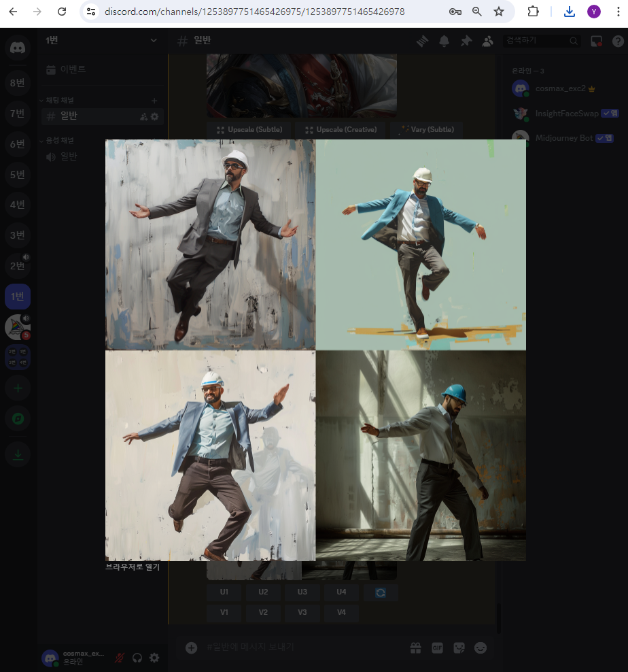Open the server folder icon
Screen dimensions: 628x672
pyautogui.click(x=18, y=357)
